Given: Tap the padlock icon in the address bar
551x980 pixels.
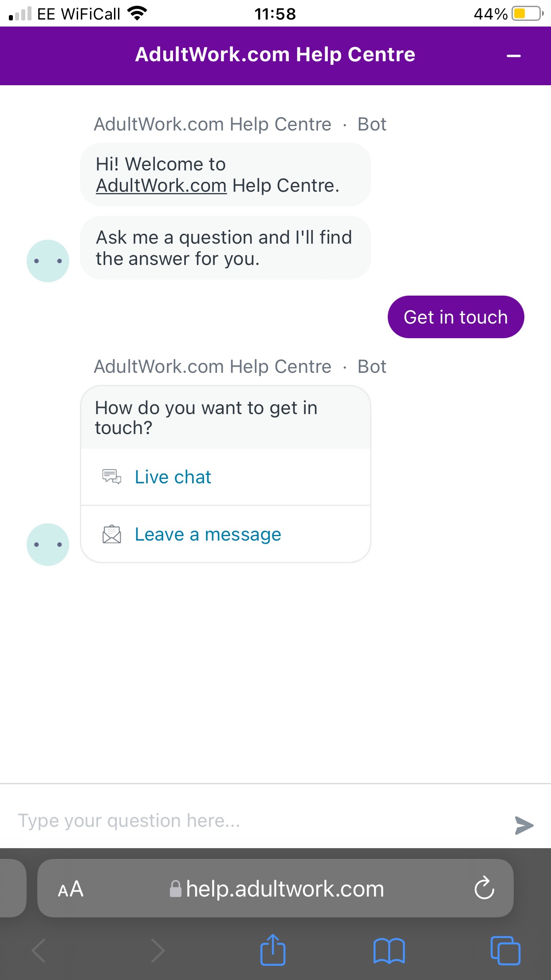Looking at the screenshot, I should (175, 888).
